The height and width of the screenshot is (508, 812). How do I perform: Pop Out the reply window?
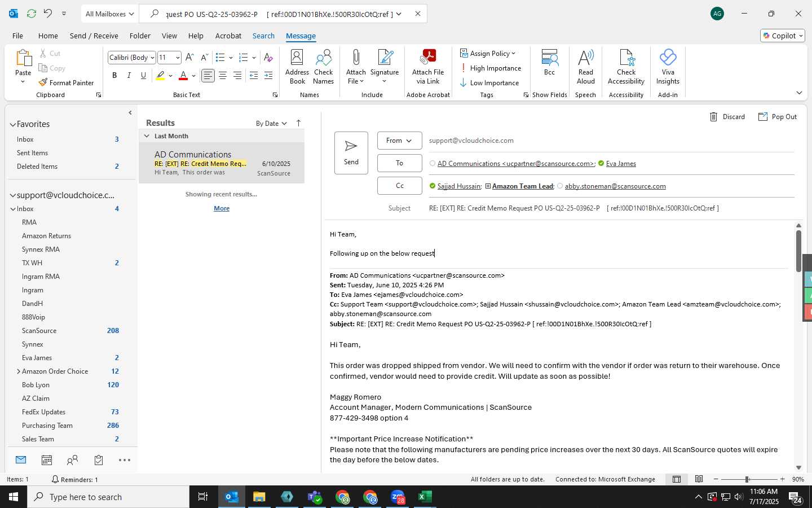pos(778,117)
